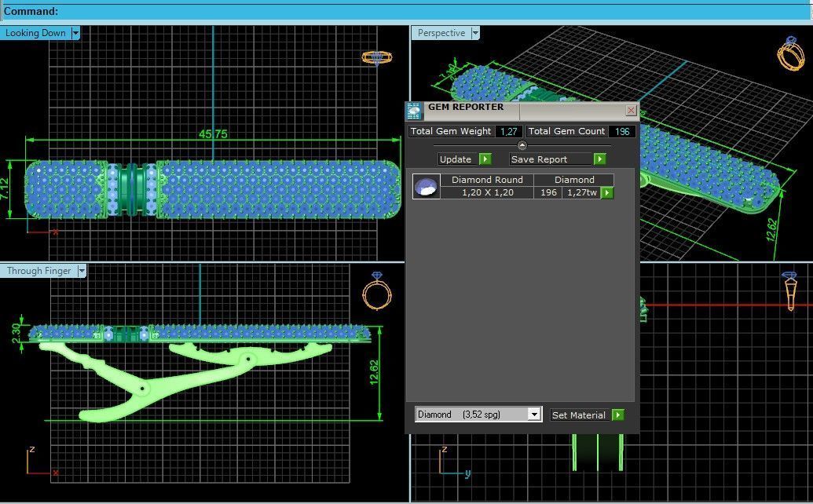
Task: Close the Gem Reporter panel
Action: point(631,111)
